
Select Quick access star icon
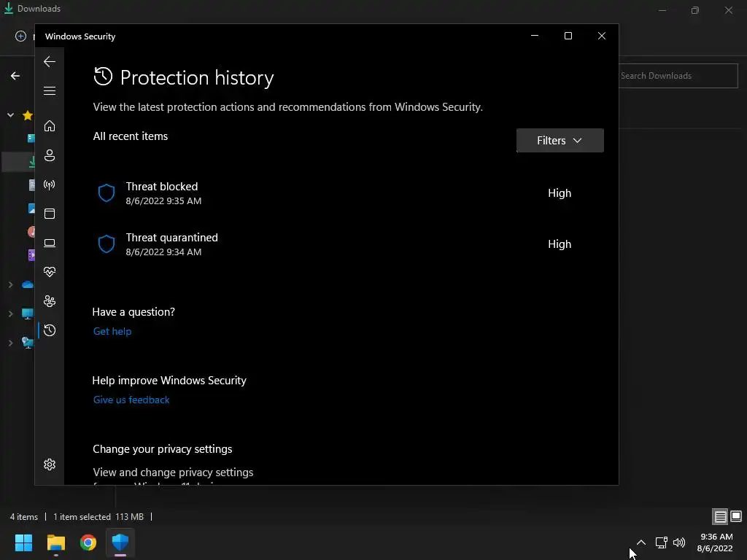(x=28, y=115)
